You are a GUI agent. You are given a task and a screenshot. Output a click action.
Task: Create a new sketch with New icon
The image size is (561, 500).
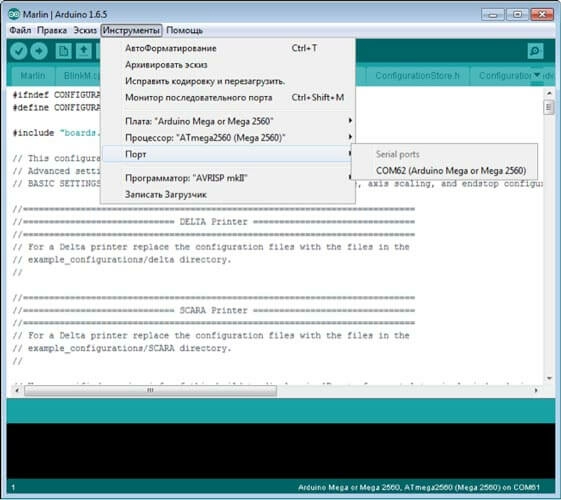pos(64,51)
